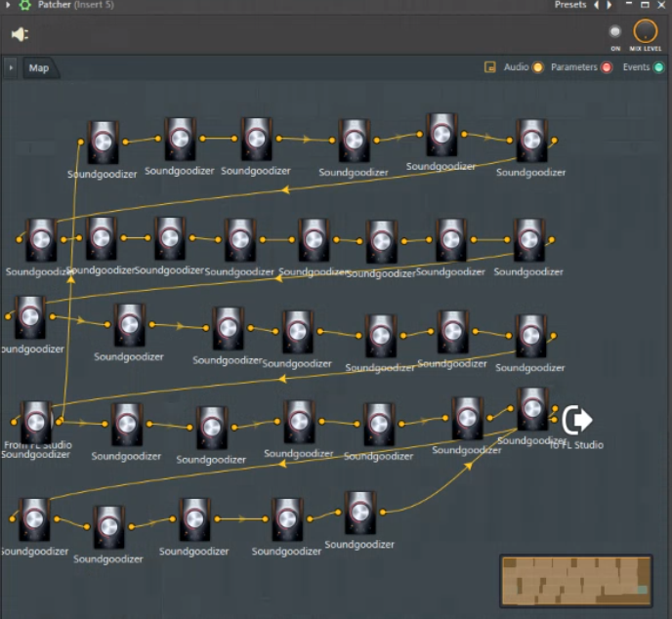The height and width of the screenshot is (619, 672).
Task: Select the last Soundgoodizer in the bottom row
Action: pos(360,513)
